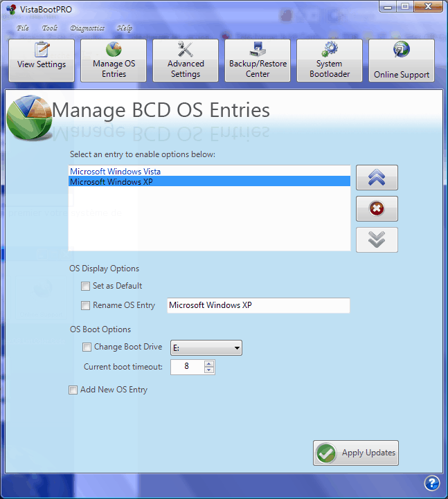Close the VistaBootPRO window
The width and height of the screenshot is (448, 499).
pos(428,6)
